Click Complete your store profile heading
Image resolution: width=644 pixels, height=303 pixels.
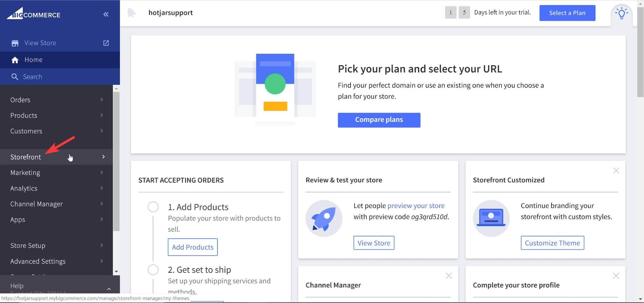[516, 285]
